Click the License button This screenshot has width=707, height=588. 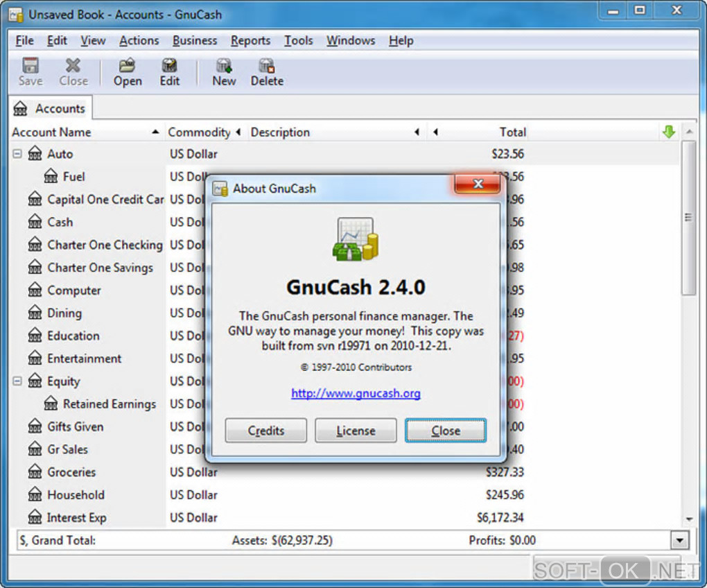coord(356,431)
